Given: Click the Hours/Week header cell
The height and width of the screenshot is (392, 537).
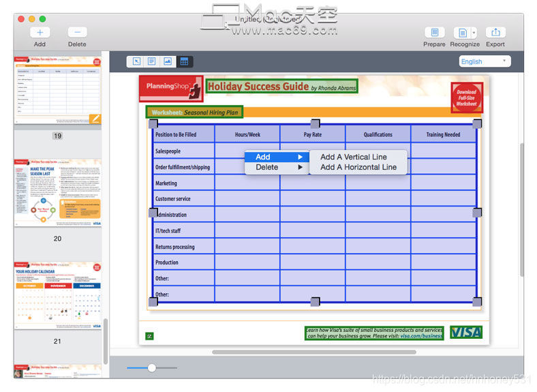Looking at the screenshot, I should 247,135.
